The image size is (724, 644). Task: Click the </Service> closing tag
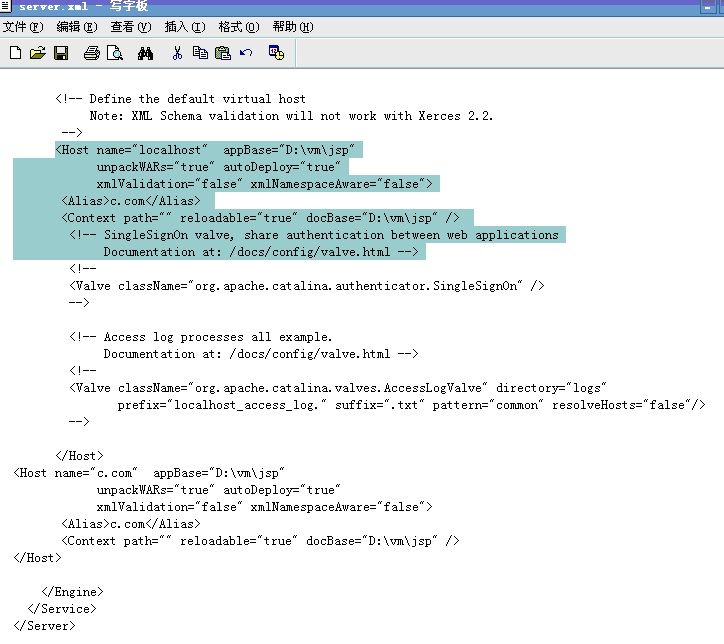(x=62, y=609)
